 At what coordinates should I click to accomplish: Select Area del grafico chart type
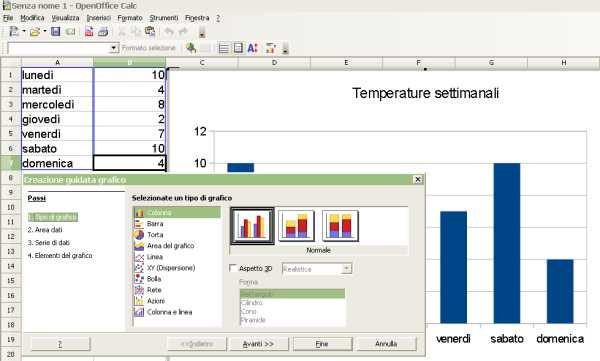(x=177, y=246)
